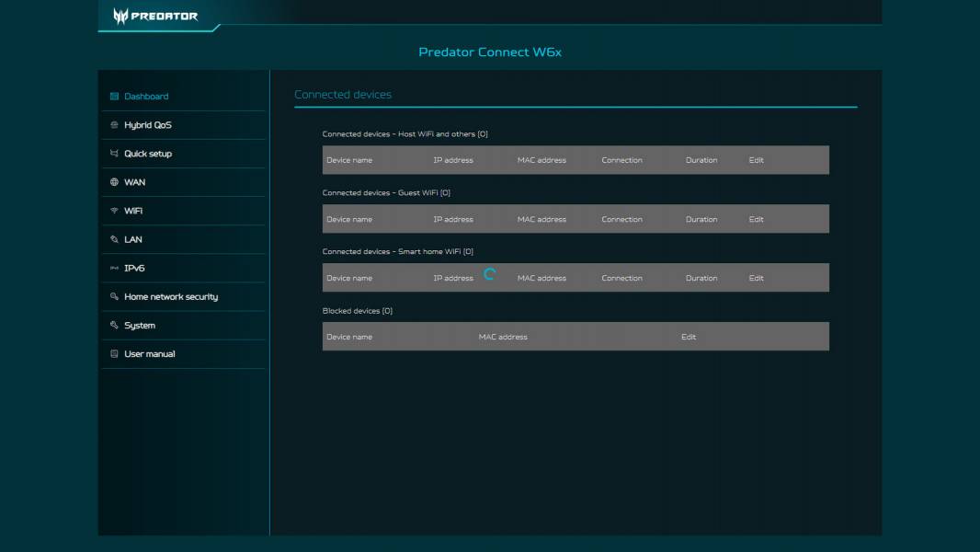This screenshot has width=980, height=552.
Task: Click the Connected devices page heading
Action: (340, 94)
